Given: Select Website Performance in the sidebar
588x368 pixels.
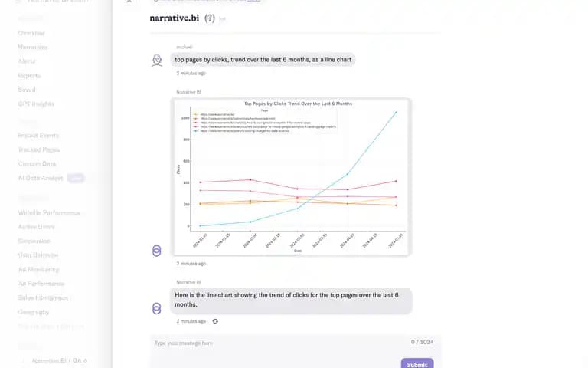Looking at the screenshot, I should 49,212.
